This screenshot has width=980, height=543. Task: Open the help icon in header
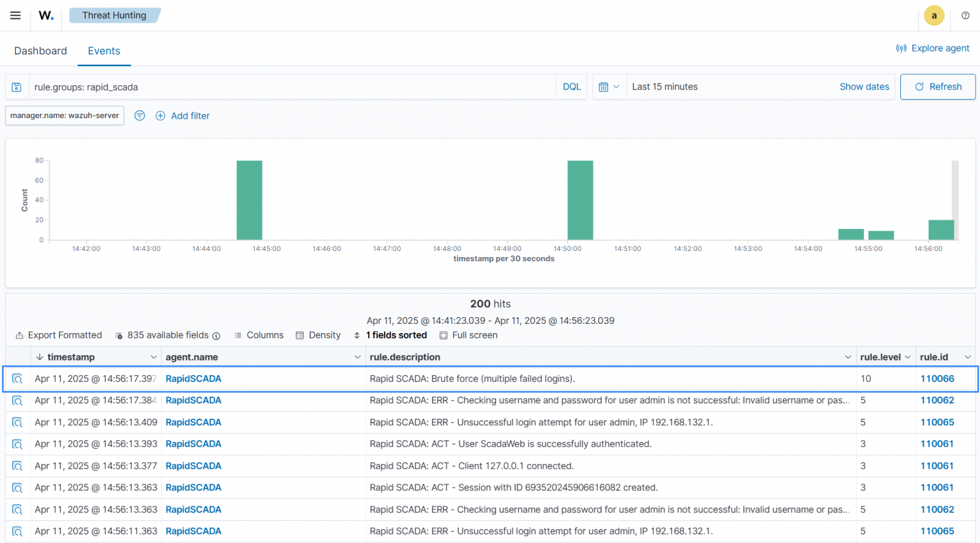pos(965,16)
